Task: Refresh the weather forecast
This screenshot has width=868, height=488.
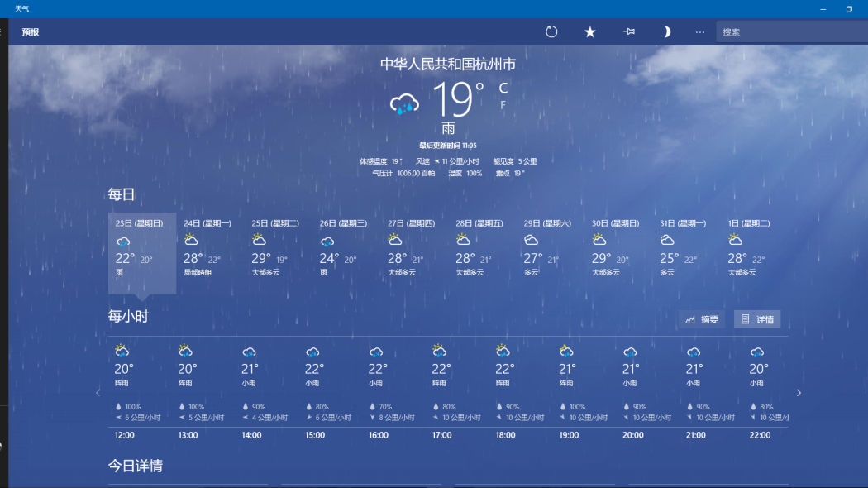Action: 551,31
